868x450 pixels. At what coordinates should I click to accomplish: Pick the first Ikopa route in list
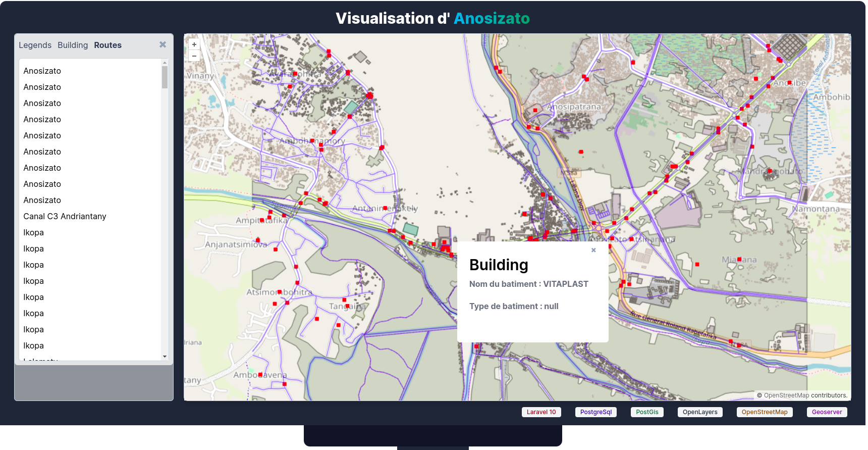coord(33,232)
